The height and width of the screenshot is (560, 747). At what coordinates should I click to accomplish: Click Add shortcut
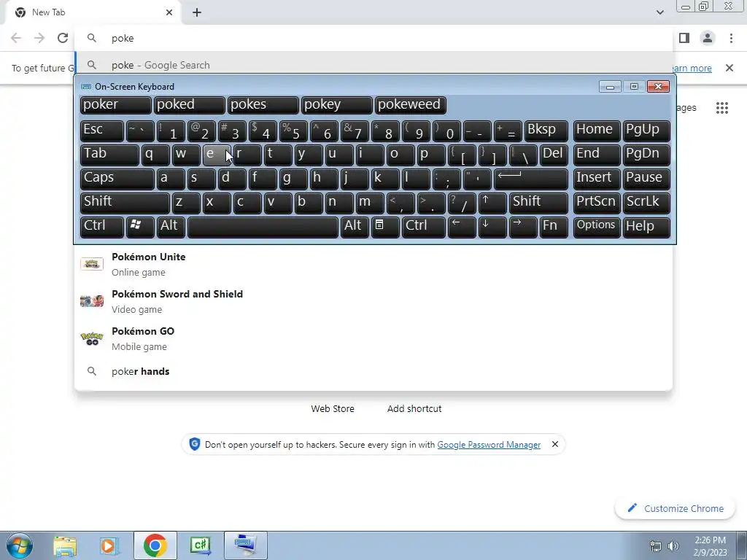tap(414, 408)
